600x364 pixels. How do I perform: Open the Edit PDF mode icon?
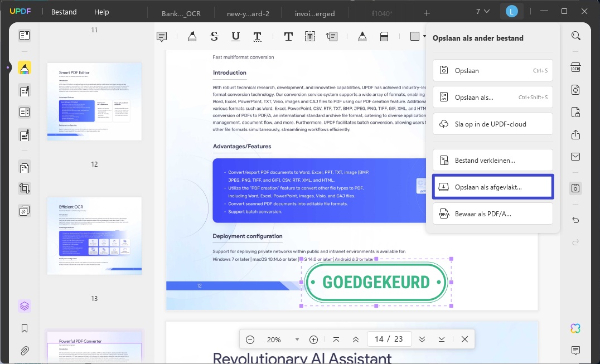click(x=25, y=91)
